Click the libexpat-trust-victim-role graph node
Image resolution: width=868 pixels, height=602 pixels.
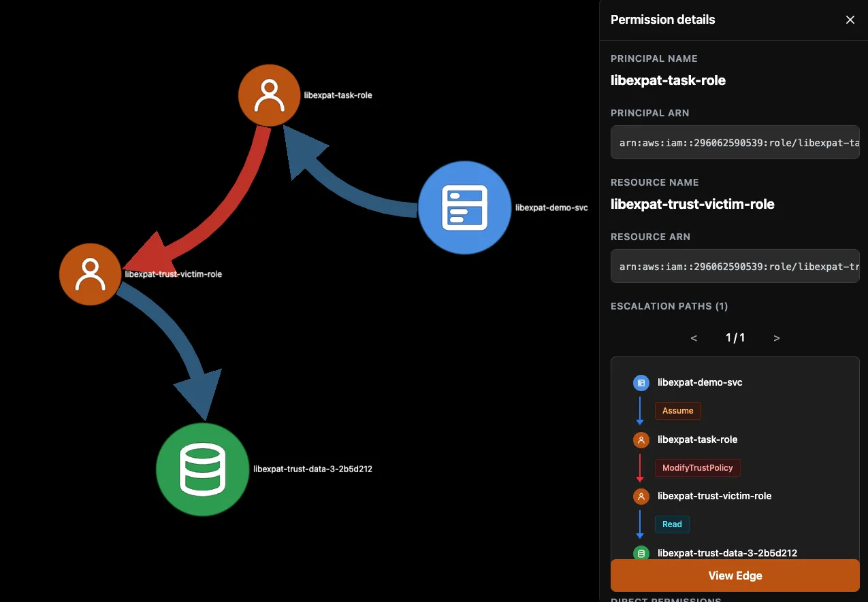point(90,274)
